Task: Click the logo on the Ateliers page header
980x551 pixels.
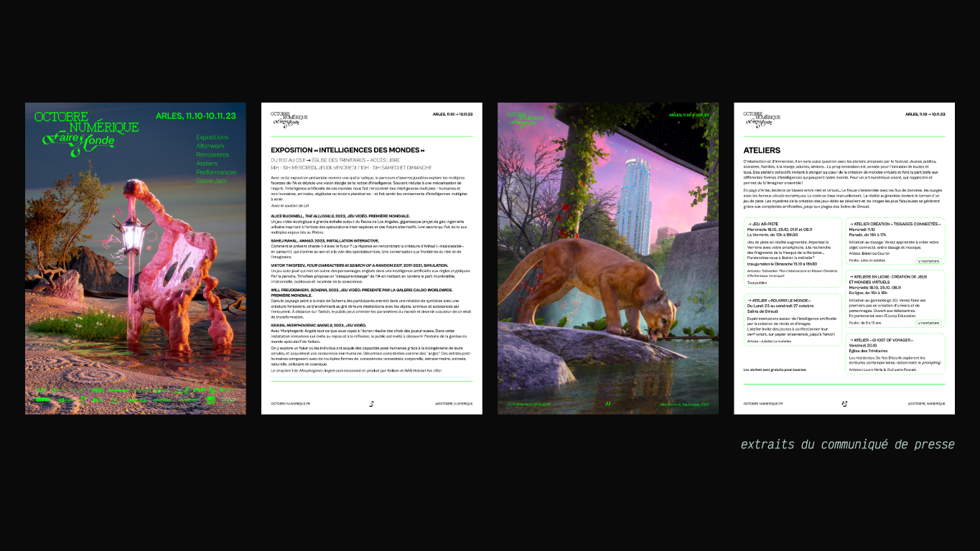Action: tap(762, 118)
